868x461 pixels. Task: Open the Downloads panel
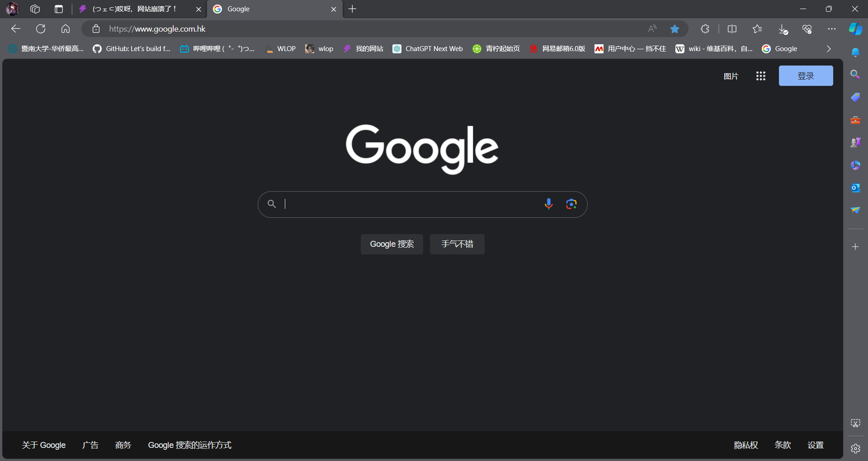pos(783,29)
